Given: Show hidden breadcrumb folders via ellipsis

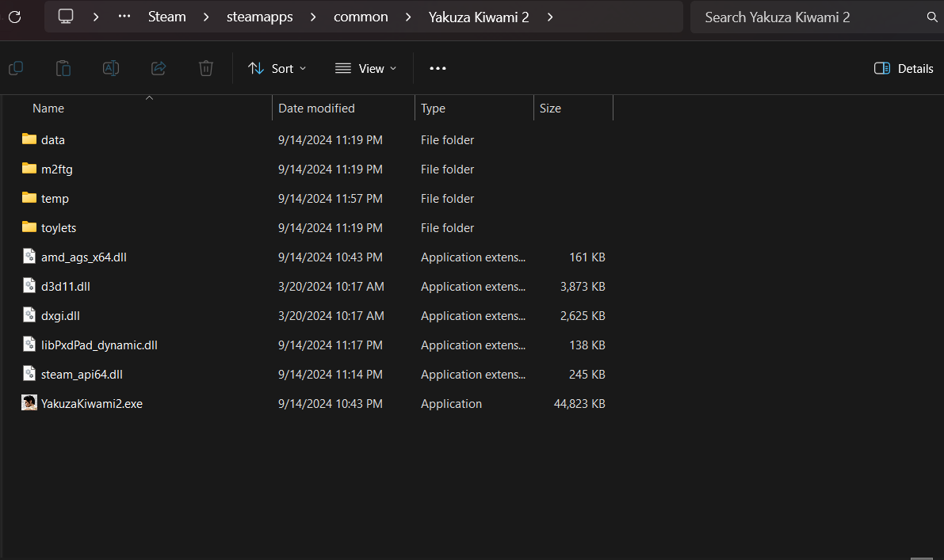Looking at the screenshot, I should point(124,17).
